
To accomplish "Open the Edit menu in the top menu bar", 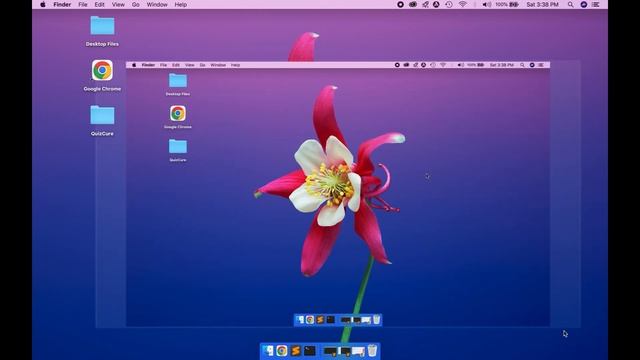I will (x=100, y=4).
